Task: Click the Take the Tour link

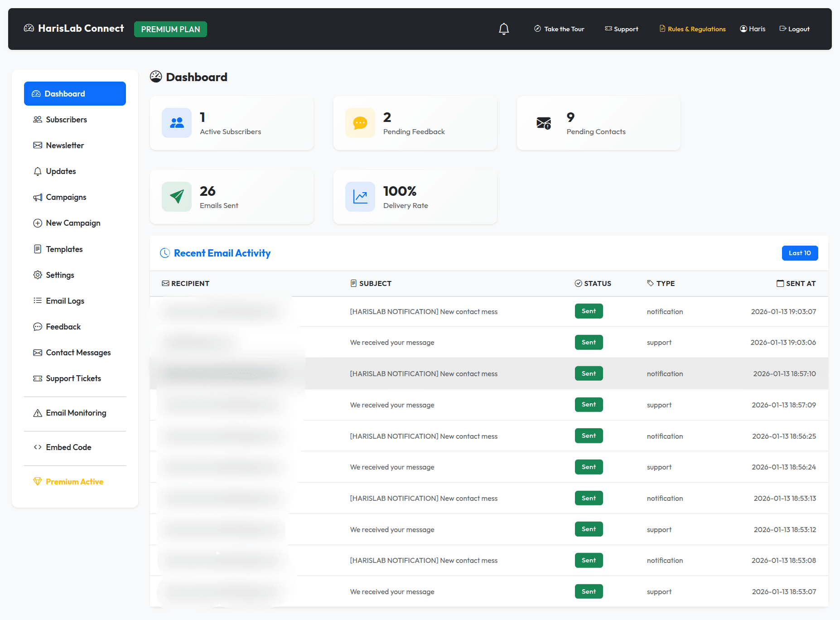Action: point(559,29)
